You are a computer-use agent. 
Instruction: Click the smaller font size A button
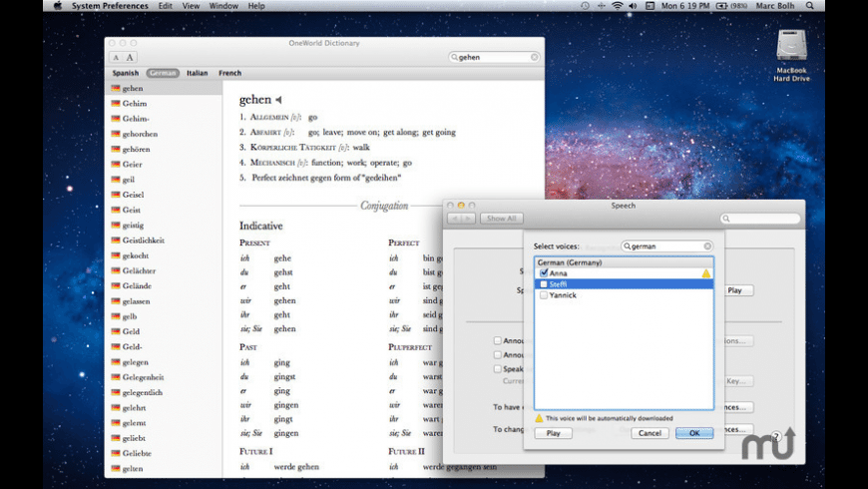coord(117,58)
